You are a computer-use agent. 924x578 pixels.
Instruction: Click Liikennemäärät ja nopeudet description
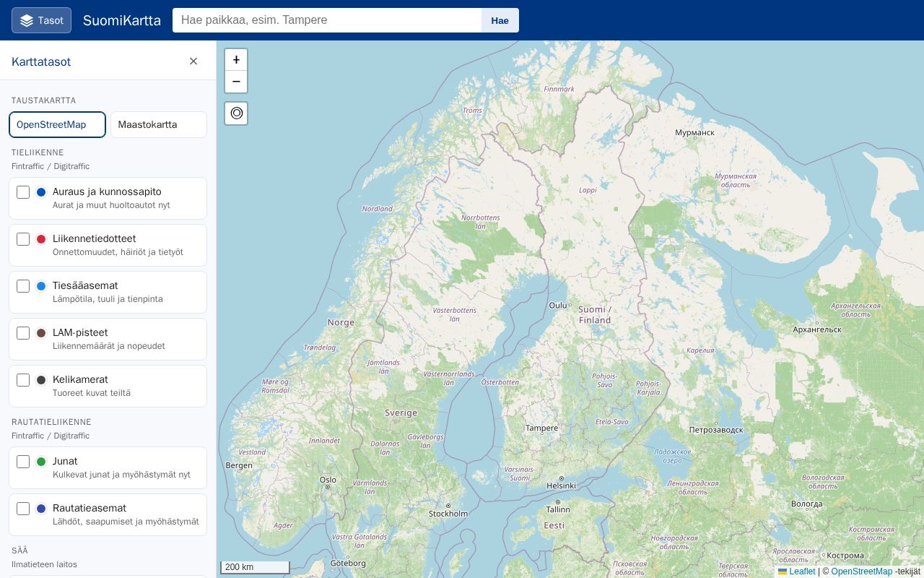tap(109, 346)
